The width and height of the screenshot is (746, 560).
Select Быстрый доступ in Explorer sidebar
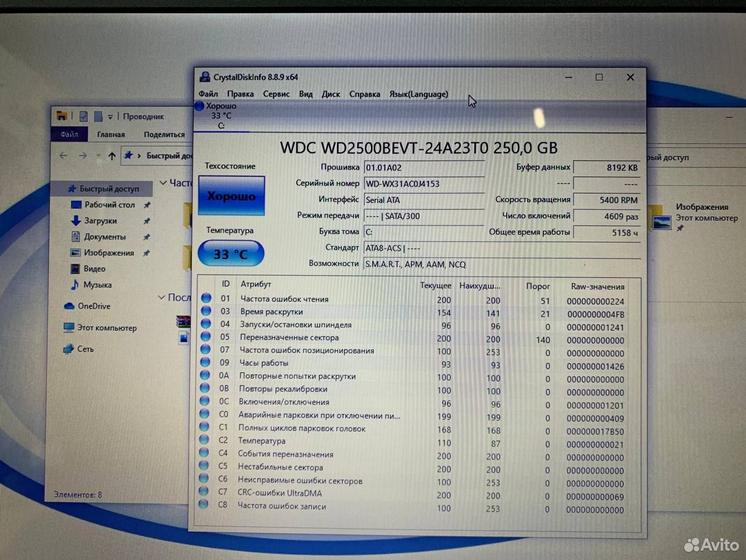tap(104, 188)
